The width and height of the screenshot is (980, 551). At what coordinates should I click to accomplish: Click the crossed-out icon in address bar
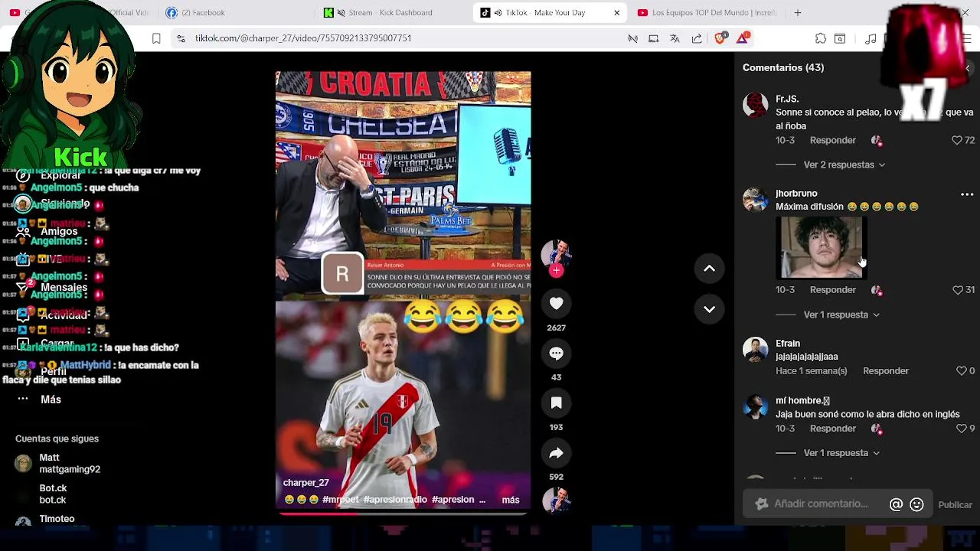click(x=632, y=38)
